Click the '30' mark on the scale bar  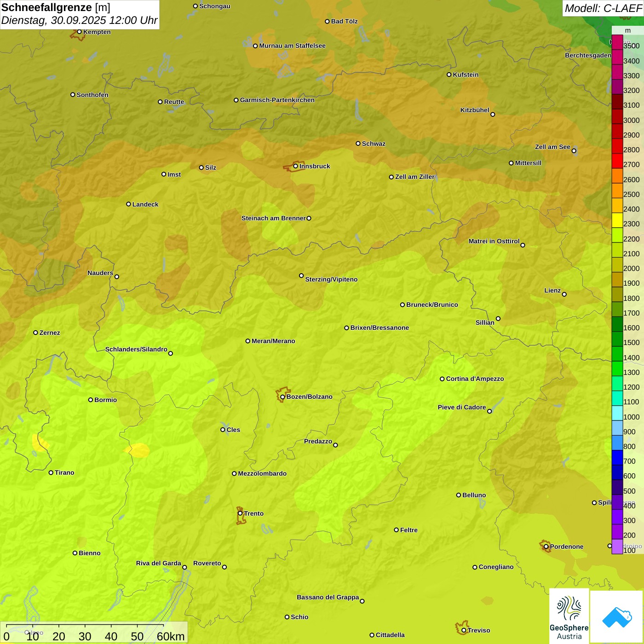click(x=85, y=636)
